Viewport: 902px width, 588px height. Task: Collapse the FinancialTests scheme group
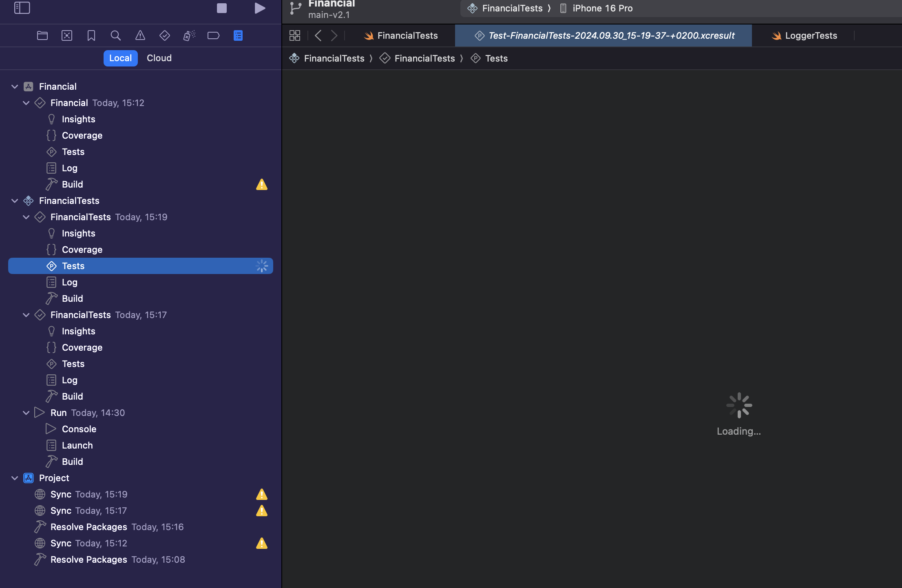[15, 201]
